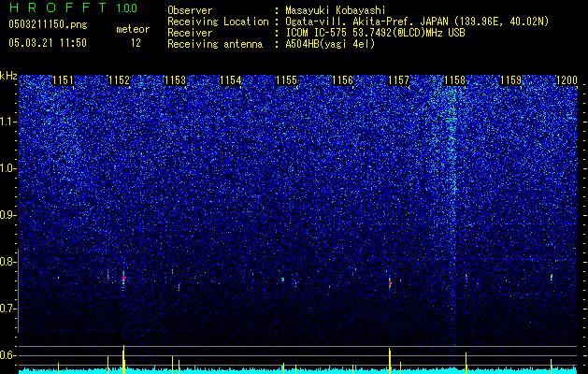Image resolution: width=588 pixels, height=374 pixels.
Task: Click the 1153 time axis label
Action: tap(175, 80)
